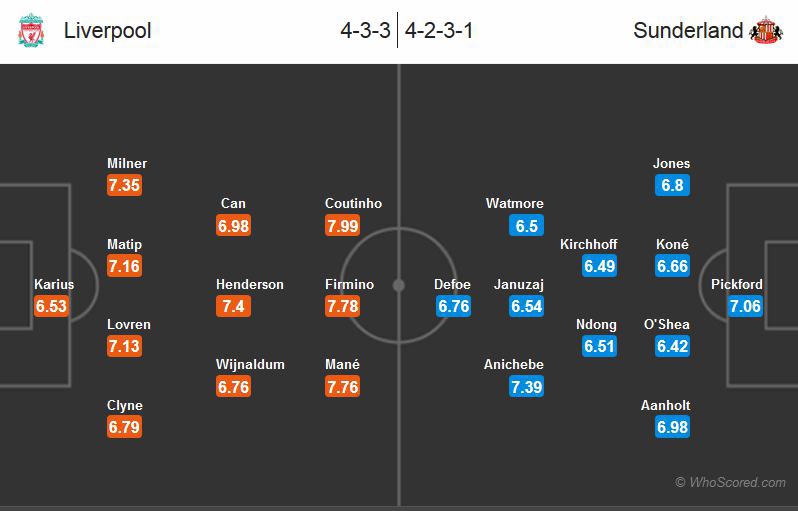Select Karius's 6.53 rating badge
This screenshot has width=798, height=511.
(x=51, y=307)
